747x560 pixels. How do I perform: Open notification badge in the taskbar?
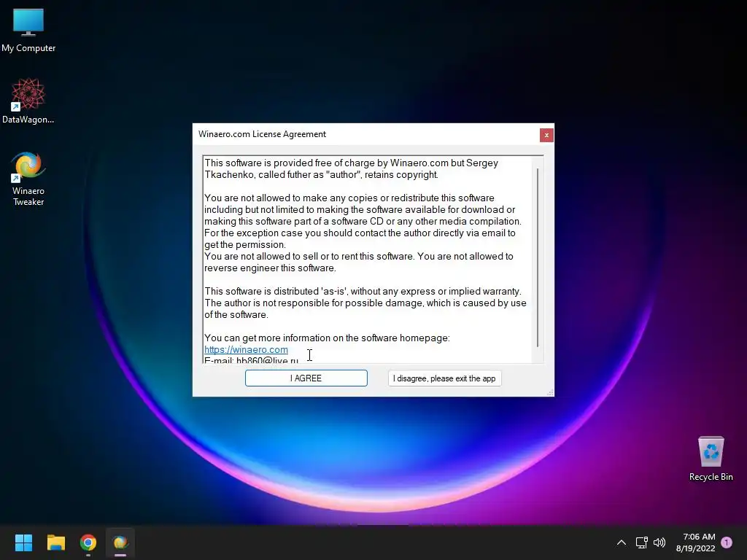point(727,542)
